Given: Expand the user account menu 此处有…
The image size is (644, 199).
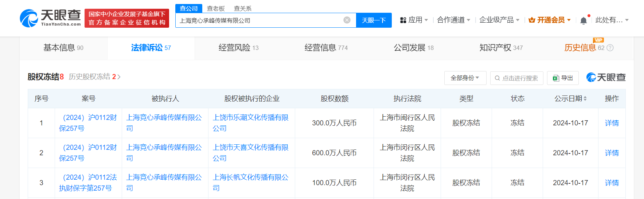Looking at the screenshot, I should tap(612, 20).
